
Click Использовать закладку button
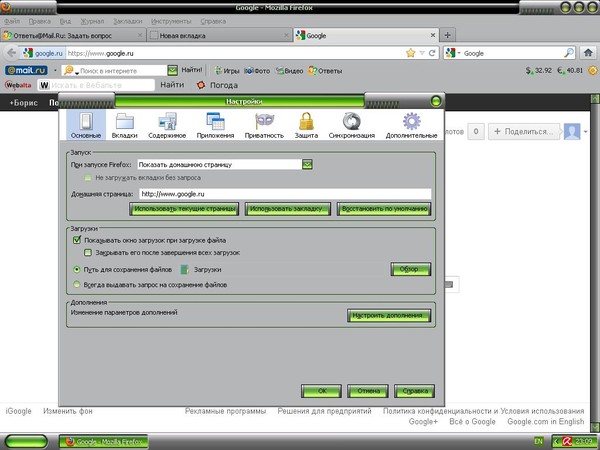pyautogui.click(x=288, y=209)
